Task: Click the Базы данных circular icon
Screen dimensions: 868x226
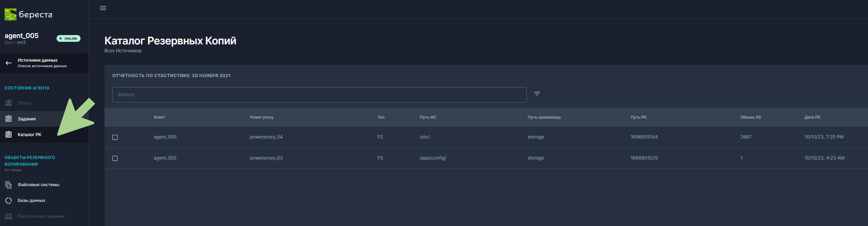Action: click(x=9, y=200)
